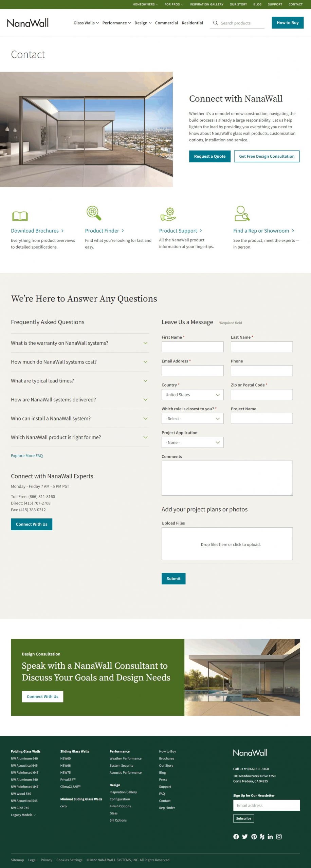This screenshot has height=868, width=311.
Task: Expand 'What is the warranty on NanaWall systems?'
Action: tap(80, 343)
